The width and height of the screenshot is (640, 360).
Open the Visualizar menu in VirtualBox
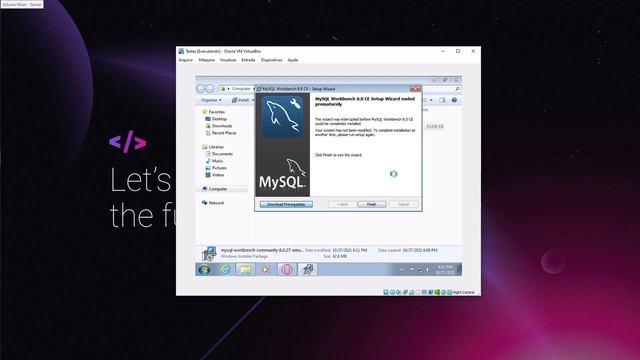[228, 60]
